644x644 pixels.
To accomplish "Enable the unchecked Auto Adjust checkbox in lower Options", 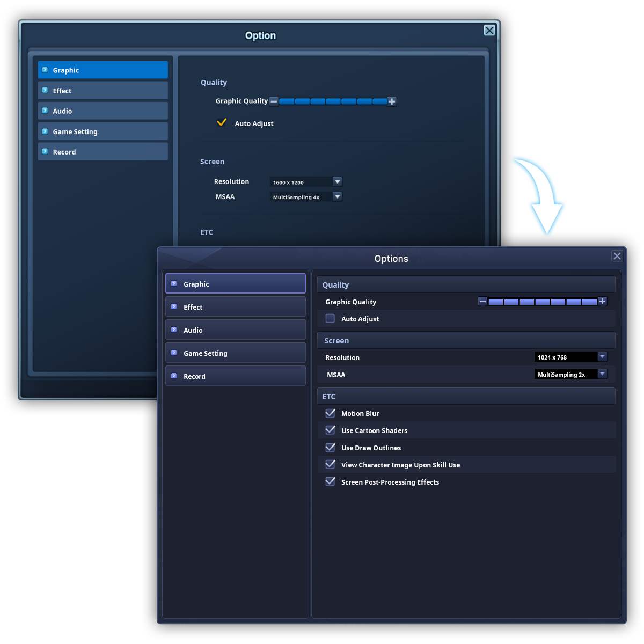I will [x=331, y=319].
